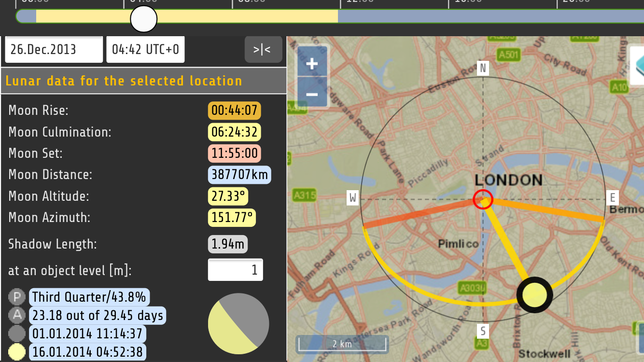The image size is (644, 362).
Task: Click the 2 km map scale bar
Action: coord(342,344)
